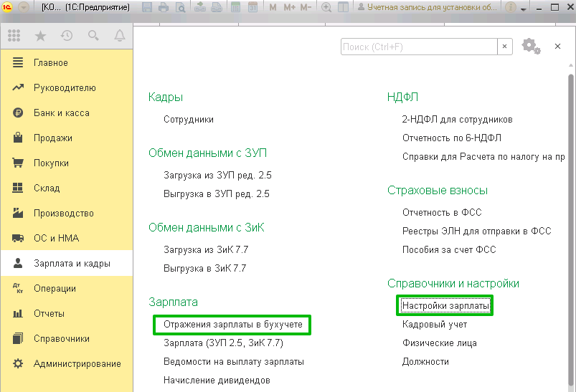
Task: Click the Print toolbar icon
Action: (164, 7)
